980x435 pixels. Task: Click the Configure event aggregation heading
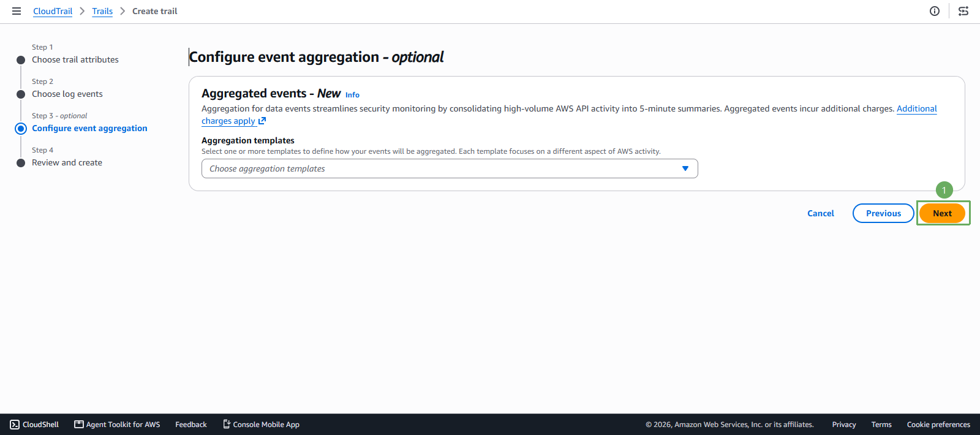pos(317,57)
